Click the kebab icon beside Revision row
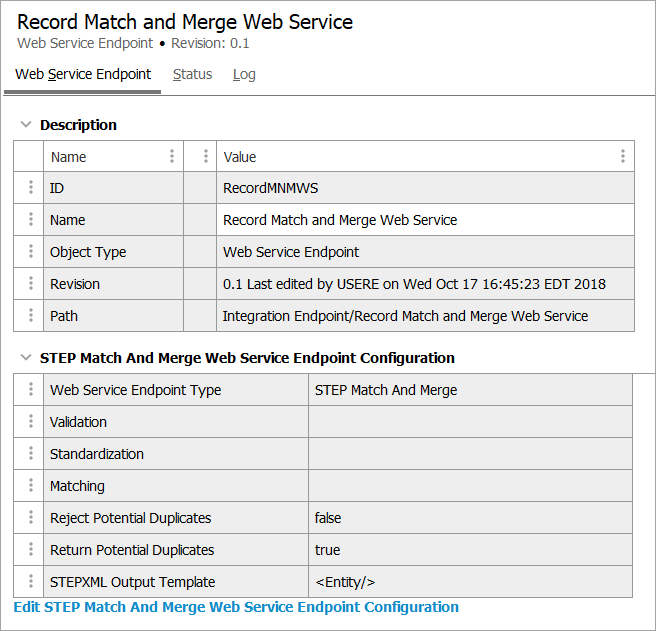Image resolution: width=656 pixels, height=631 pixels. click(x=30, y=284)
